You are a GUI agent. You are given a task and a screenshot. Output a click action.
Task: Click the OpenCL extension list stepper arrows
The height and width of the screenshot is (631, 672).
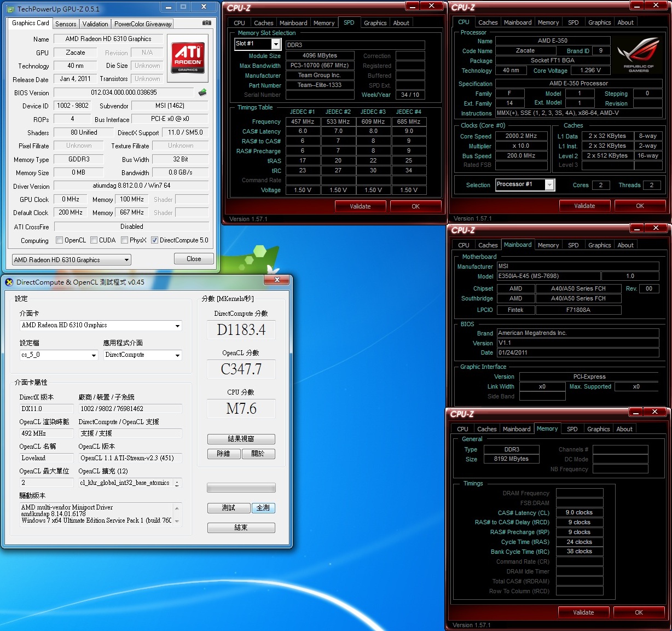[177, 483]
